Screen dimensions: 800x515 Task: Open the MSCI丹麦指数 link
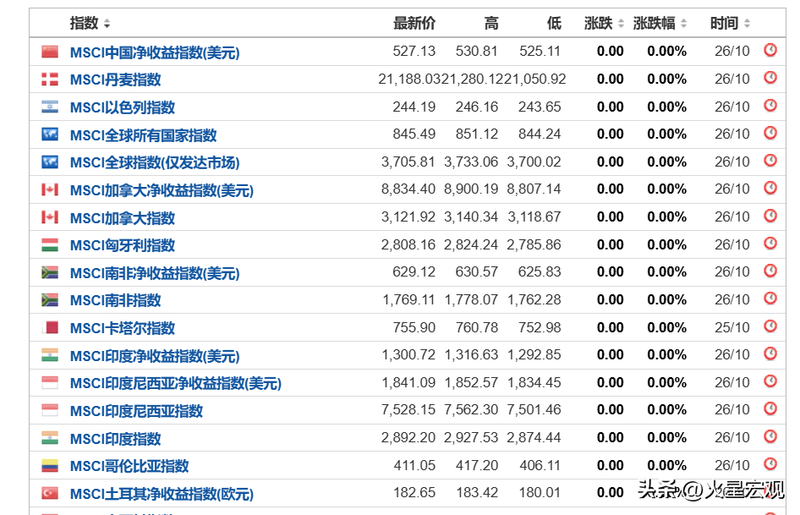point(115,80)
